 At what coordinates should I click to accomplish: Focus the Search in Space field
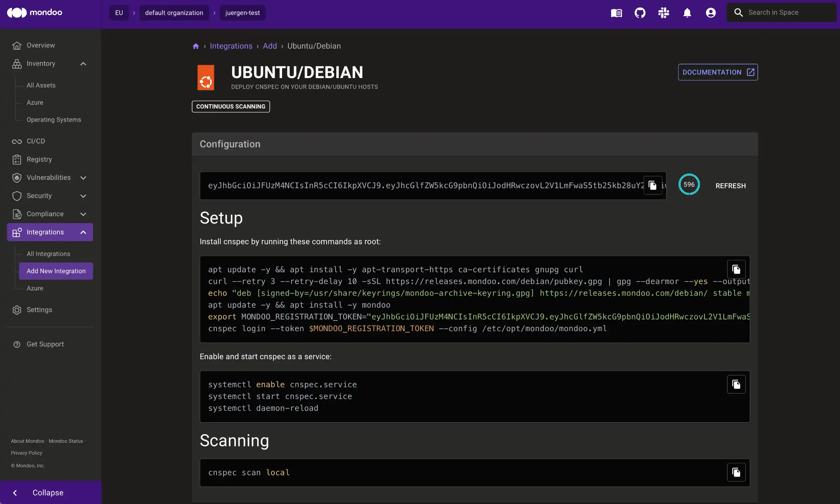coord(781,13)
